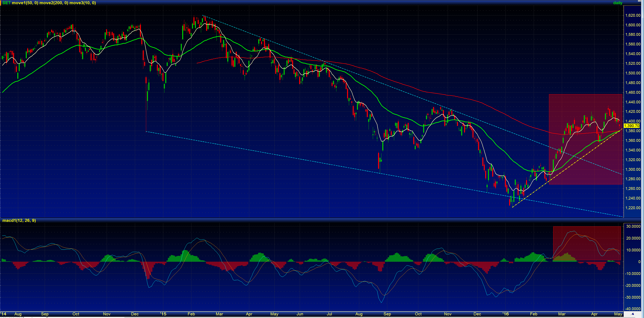Click the macd1(12, 26, 9) indicator title
The height and width of the screenshot is (318, 644).
19,221
